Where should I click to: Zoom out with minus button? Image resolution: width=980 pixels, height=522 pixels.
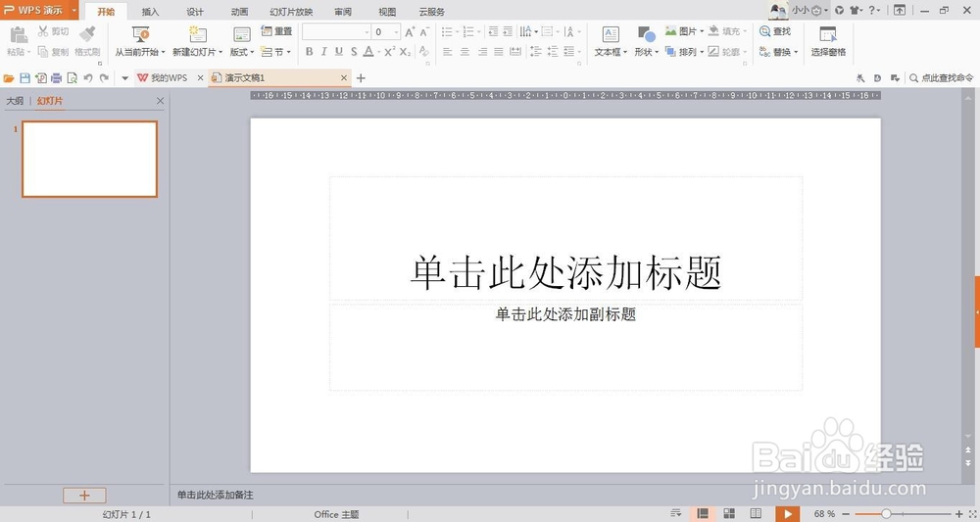coord(848,514)
